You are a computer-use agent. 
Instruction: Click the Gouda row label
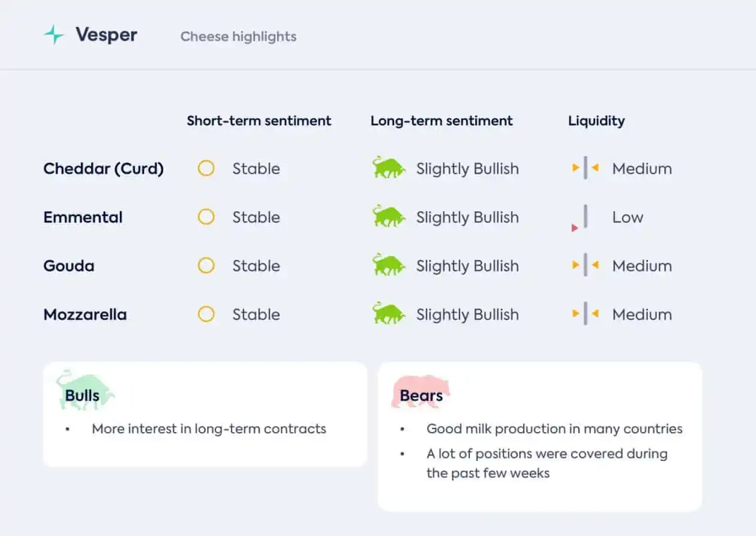(x=68, y=266)
